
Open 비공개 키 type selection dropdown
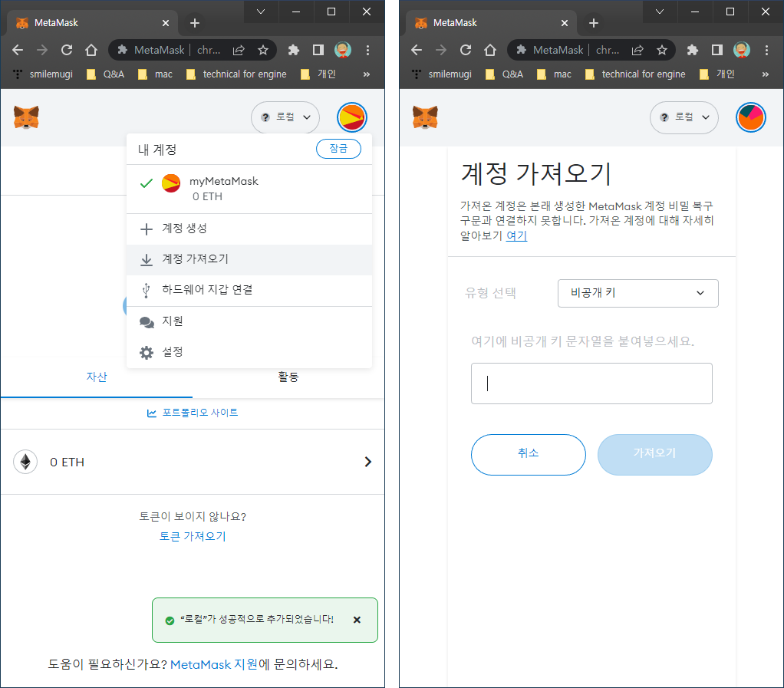(638, 294)
